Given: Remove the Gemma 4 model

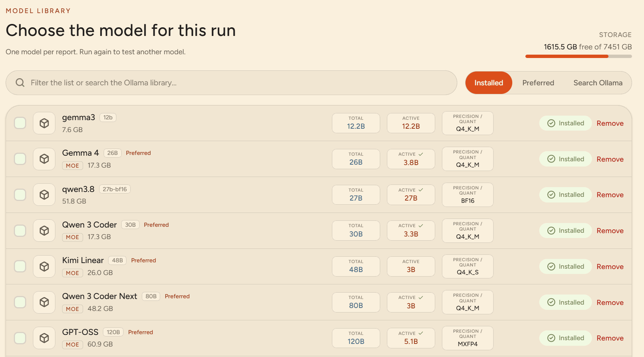Looking at the screenshot, I should [610, 159].
